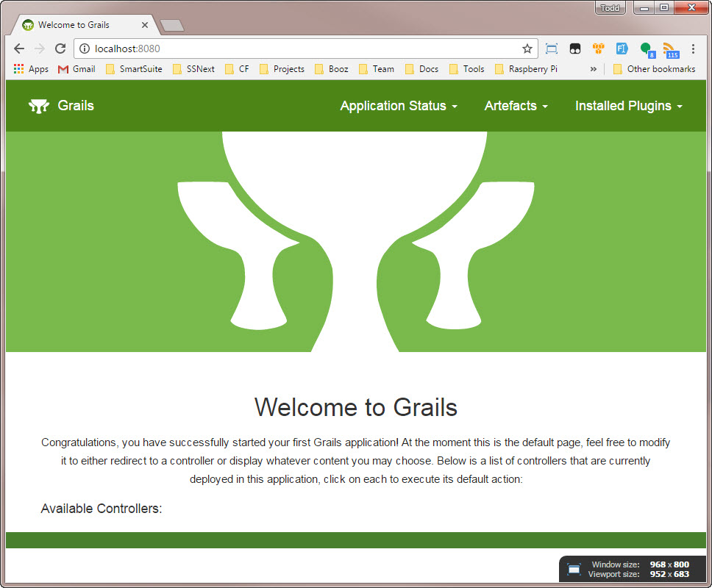The height and width of the screenshot is (588, 712).
Task: Close the Welcome to Grails tab
Action: (x=145, y=25)
